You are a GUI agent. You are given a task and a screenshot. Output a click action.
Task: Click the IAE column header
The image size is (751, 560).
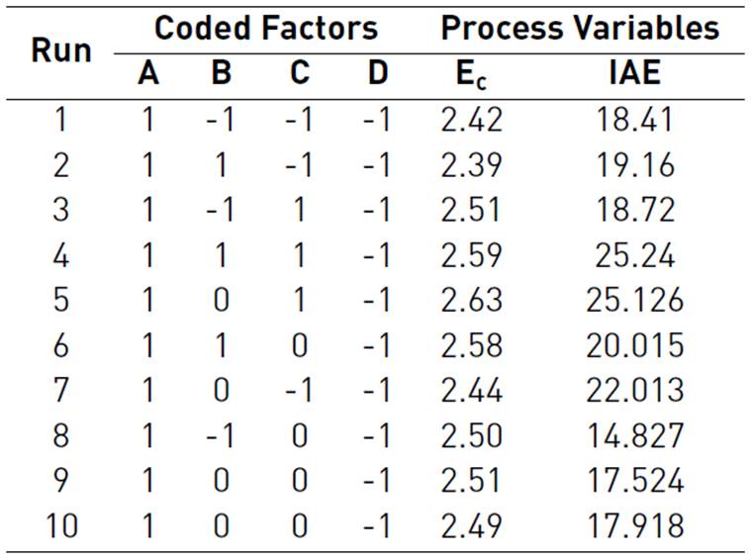click(634, 74)
